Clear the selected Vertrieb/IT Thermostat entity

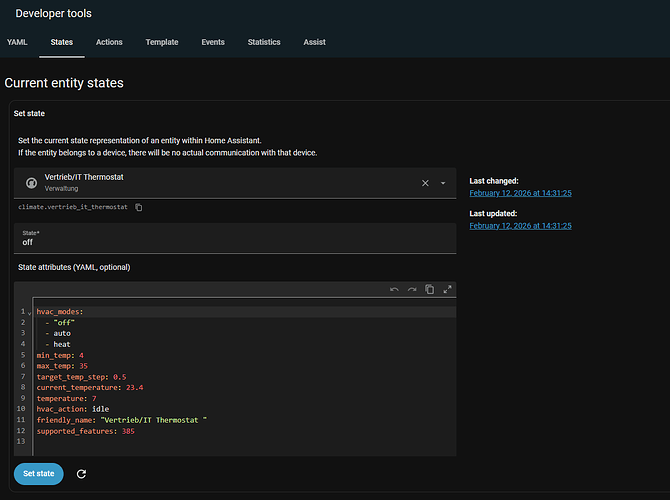point(425,183)
